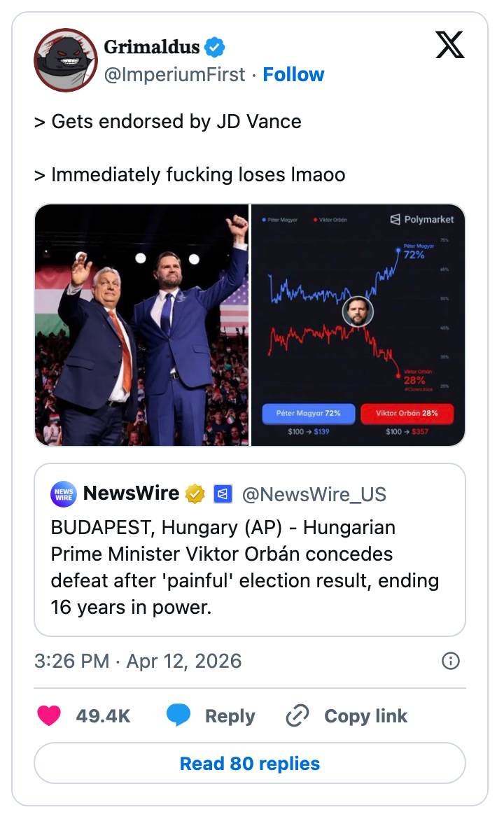Open the Polymarket odds chart image
Image resolution: width=504 pixels, height=819 pixels.
tap(358, 325)
